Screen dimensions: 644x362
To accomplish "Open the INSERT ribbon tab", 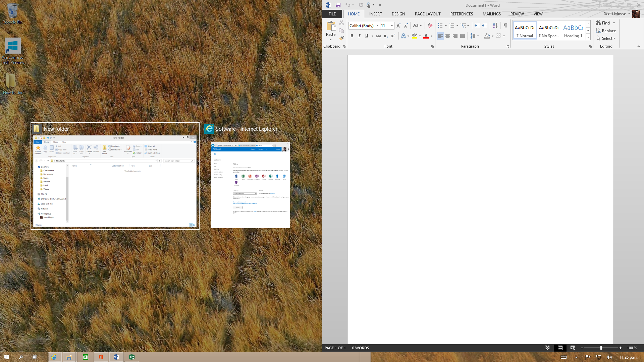I will pos(375,14).
